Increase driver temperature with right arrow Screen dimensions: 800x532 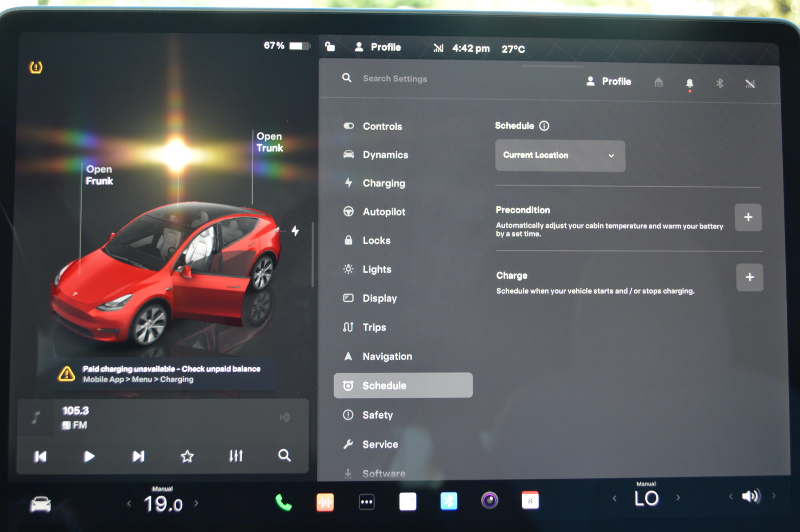coord(196,504)
